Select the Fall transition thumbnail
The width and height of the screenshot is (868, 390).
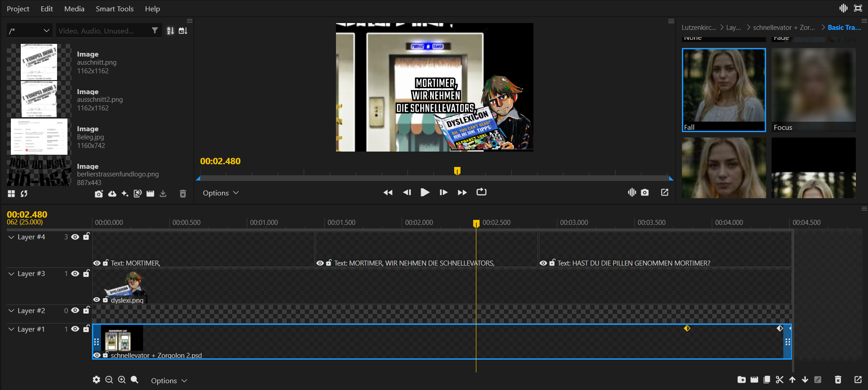pyautogui.click(x=724, y=90)
